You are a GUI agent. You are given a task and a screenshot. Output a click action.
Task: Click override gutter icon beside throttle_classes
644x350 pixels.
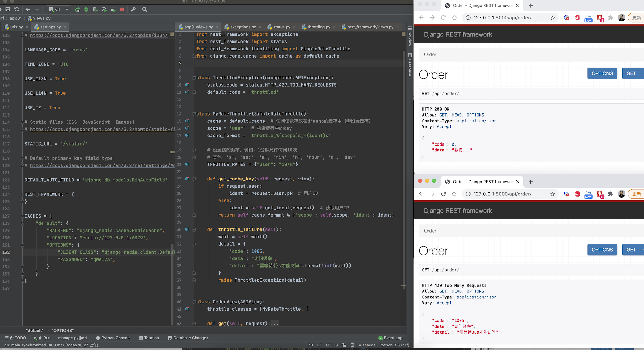[x=187, y=309]
